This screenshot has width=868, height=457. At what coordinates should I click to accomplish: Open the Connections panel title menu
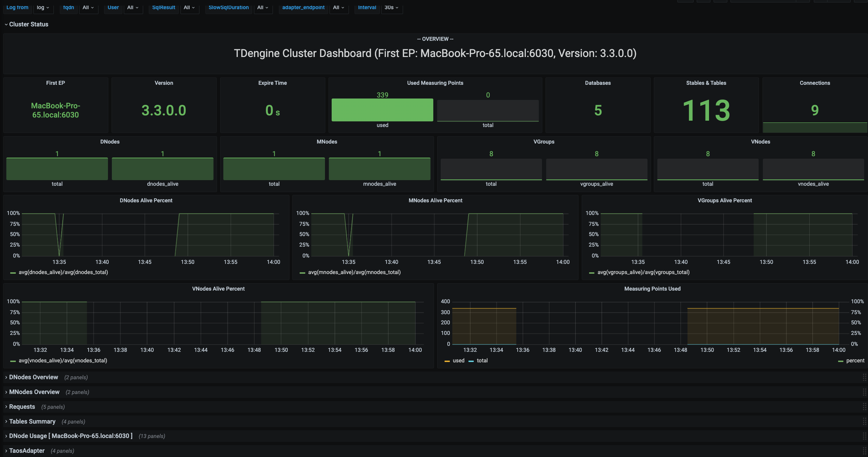coord(815,83)
